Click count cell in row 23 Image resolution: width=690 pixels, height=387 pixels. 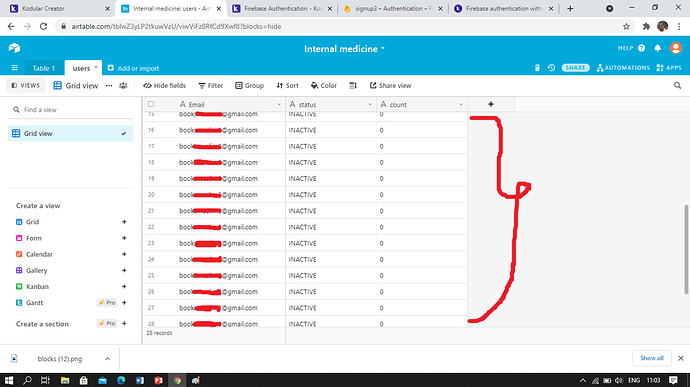click(x=422, y=243)
